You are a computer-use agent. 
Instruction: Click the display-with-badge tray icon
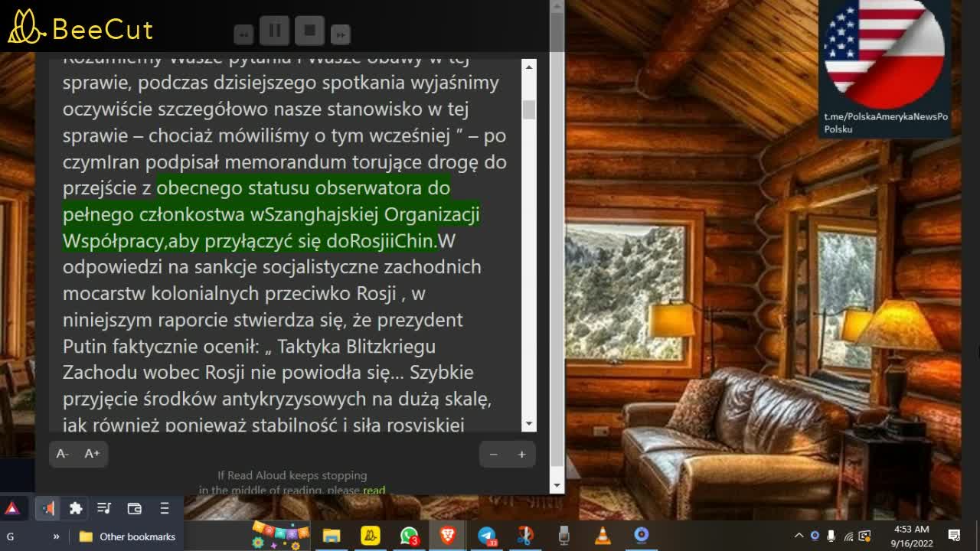865,536
